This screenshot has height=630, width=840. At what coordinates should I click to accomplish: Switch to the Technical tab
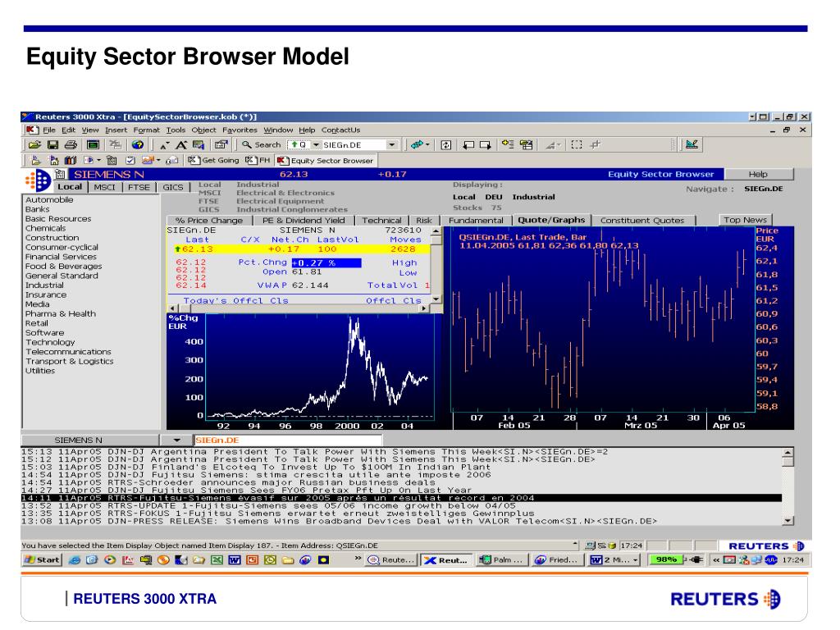point(381,220)
